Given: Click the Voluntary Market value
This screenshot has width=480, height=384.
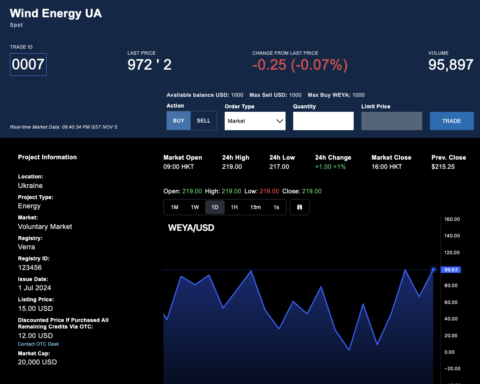Looking at the screenshot, I should pos(45,227).
